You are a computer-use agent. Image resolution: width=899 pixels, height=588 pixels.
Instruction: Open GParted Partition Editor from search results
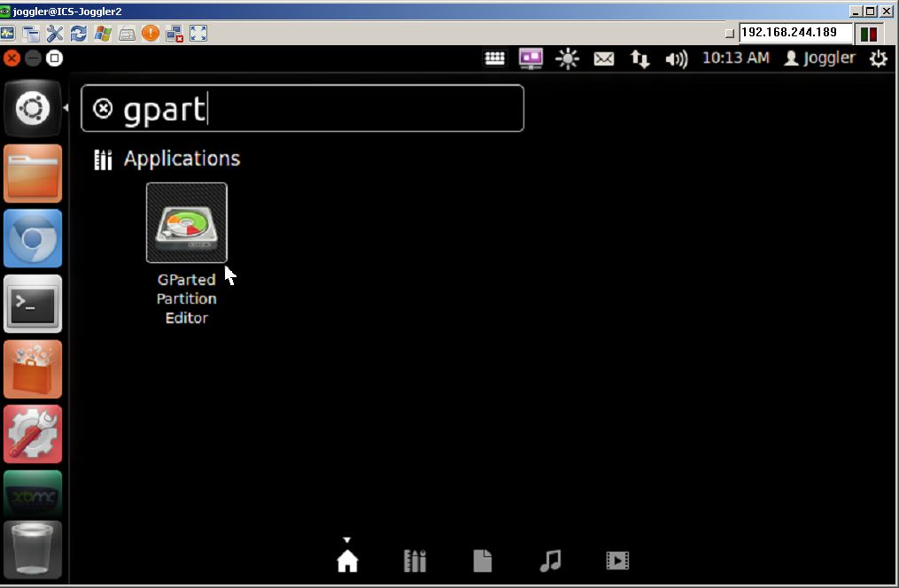(x=186, y=223)
